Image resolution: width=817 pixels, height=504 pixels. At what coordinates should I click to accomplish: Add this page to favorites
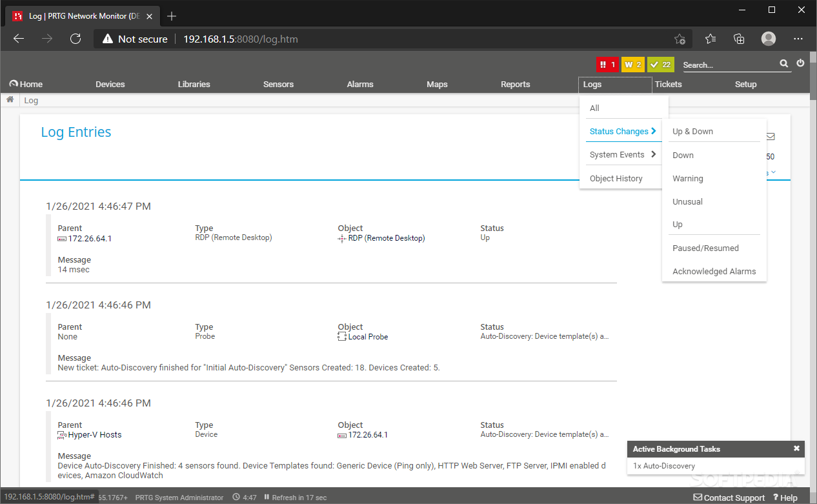pos(680,39)
